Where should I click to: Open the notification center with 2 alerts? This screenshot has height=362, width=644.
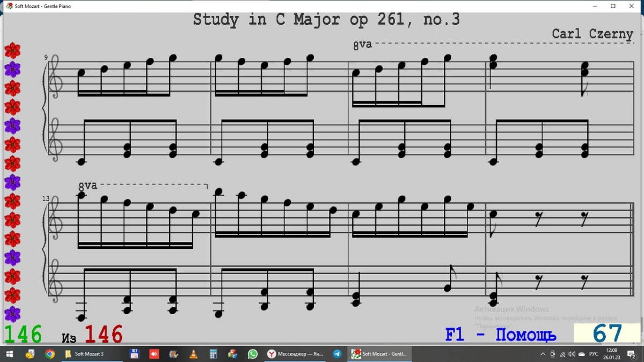click(x=632, y=354)
